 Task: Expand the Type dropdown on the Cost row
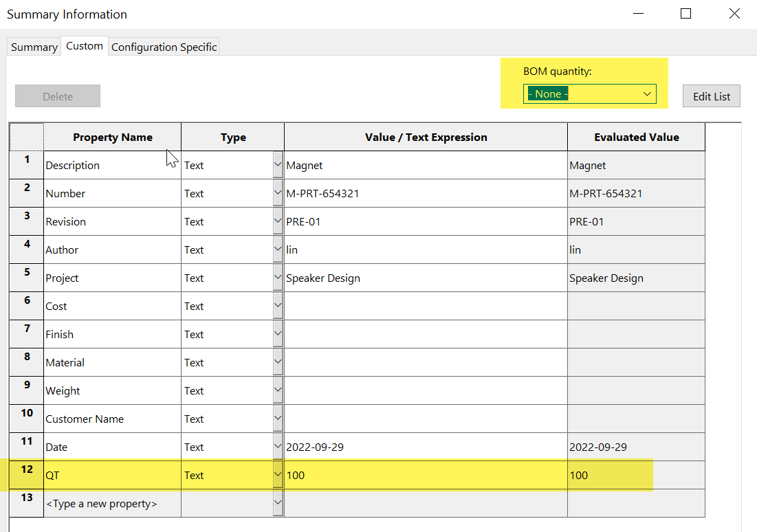[278, 306]
